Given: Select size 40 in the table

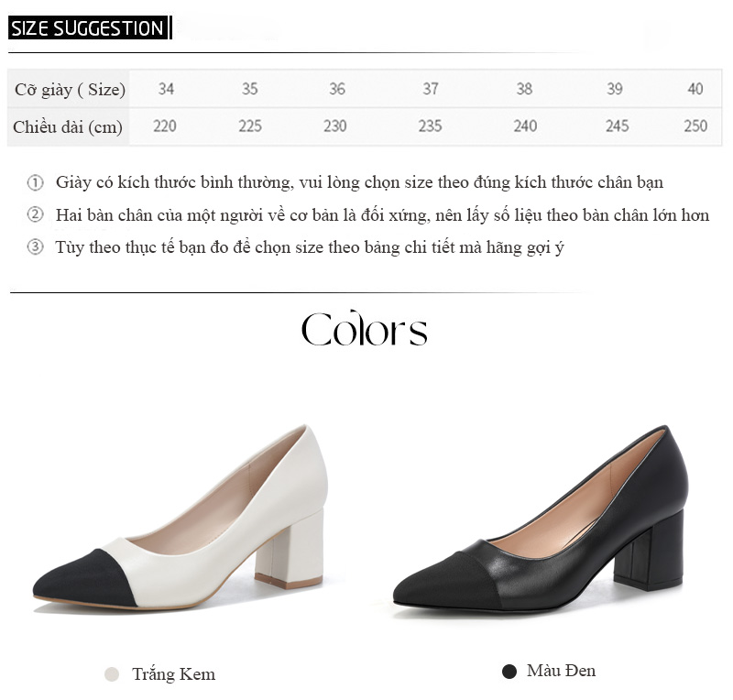Looking at the screenshot, I should point(695,89).
